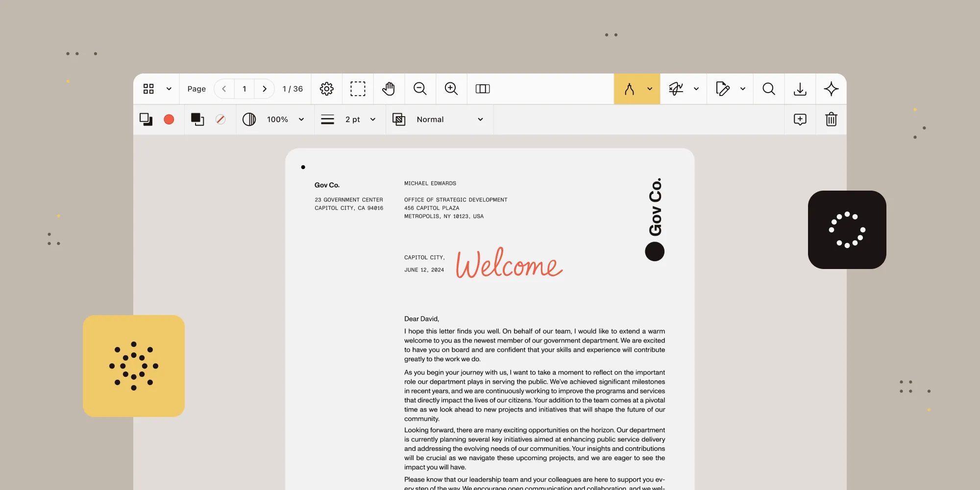Go to the next page

(265, 89)
